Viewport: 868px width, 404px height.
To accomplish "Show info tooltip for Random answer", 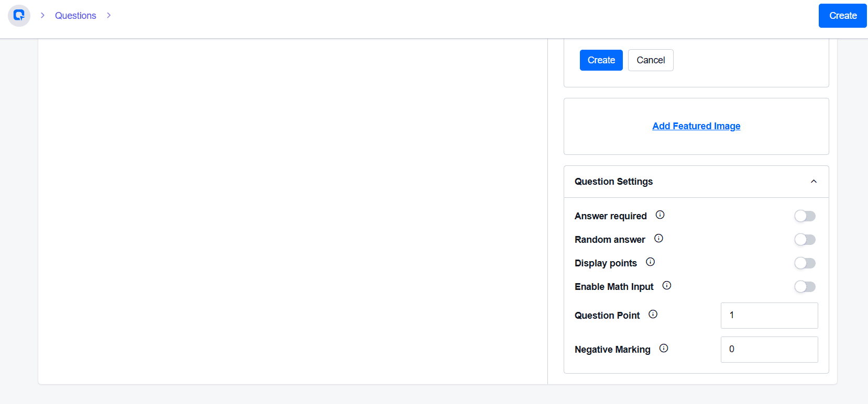I will 658,238.
